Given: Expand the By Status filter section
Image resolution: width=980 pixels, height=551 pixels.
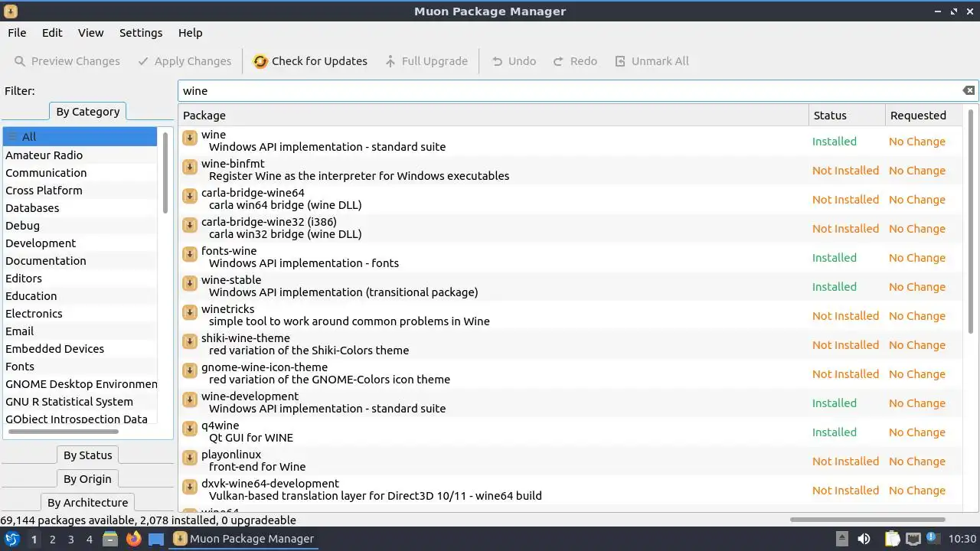Looking at the screenshot, I should point(88,455).
